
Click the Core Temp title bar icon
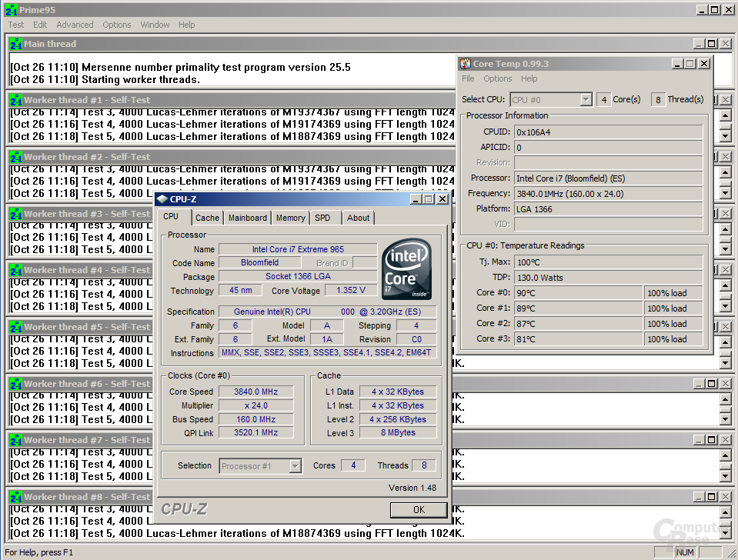coord(466,64)
